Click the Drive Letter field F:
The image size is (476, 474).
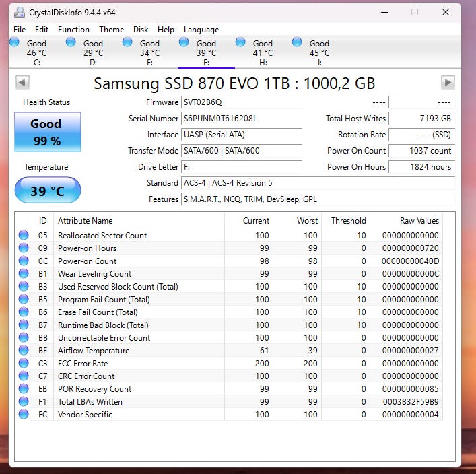[x=241, y=167]
